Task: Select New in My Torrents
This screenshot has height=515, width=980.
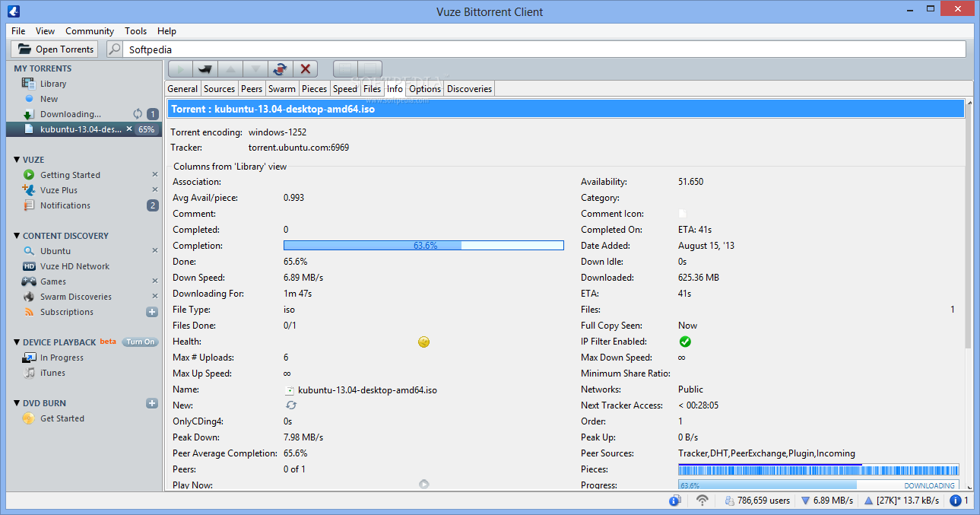Action: pos(49,99)
